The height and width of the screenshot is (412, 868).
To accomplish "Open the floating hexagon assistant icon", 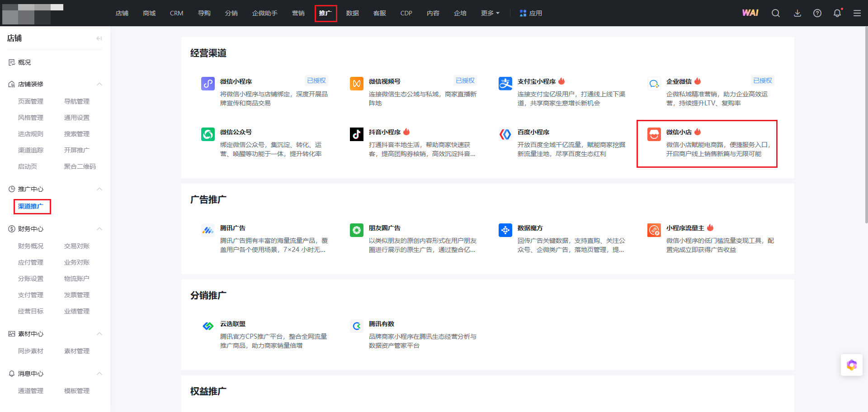I will [852, 365].
